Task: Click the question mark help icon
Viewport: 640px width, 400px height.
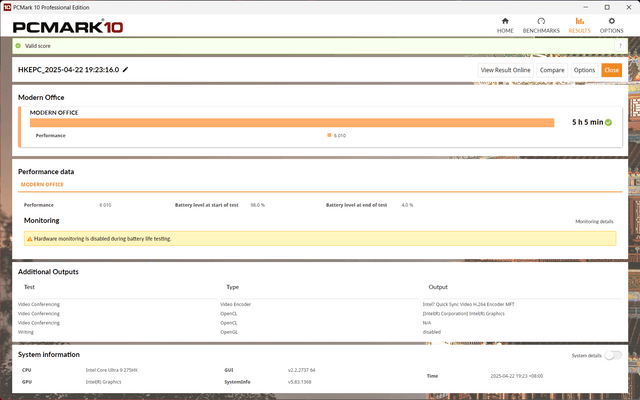Action: pyautogui.click(x=620, y=46)
